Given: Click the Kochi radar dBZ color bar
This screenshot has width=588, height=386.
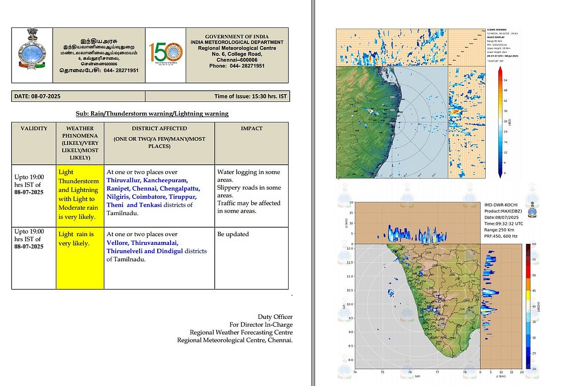Looking at the screenshot, I should pyautogui.click(x=527, y=305).
